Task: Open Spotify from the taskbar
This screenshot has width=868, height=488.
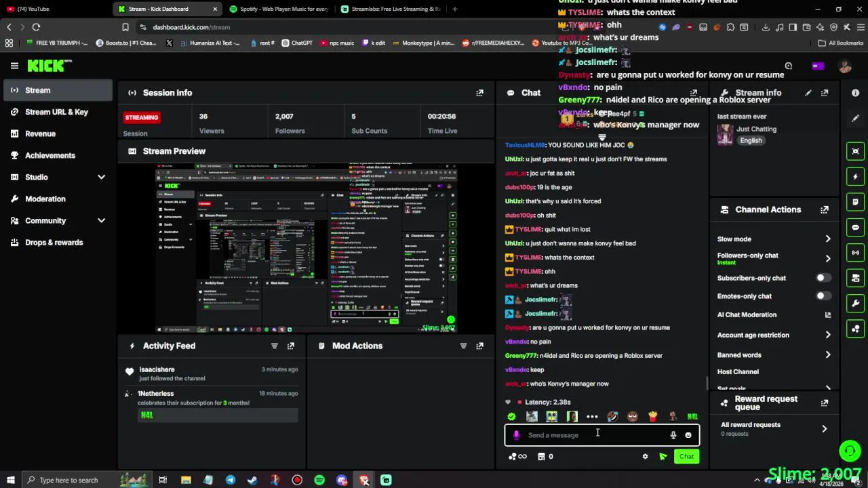Action: point(319,480)
